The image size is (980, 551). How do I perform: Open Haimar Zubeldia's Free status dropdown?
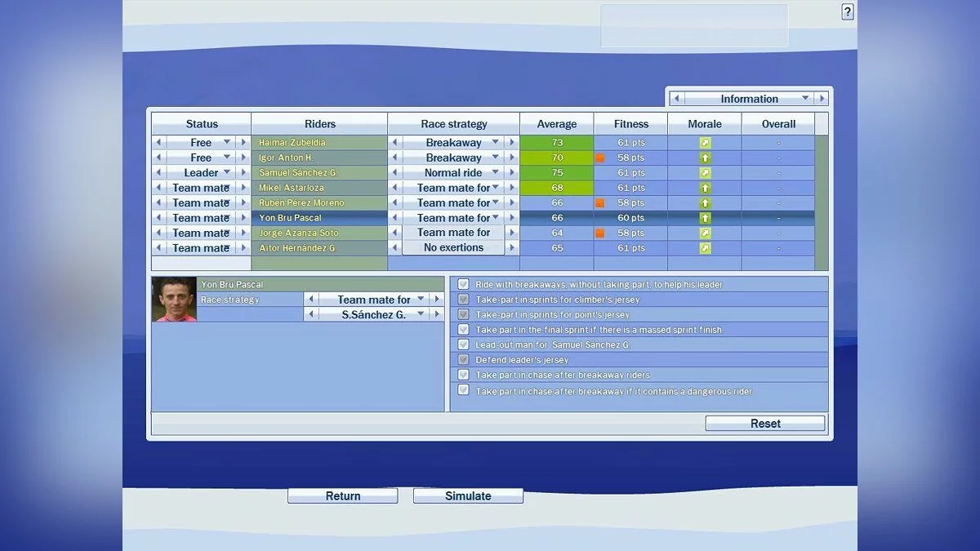(201, 143)
